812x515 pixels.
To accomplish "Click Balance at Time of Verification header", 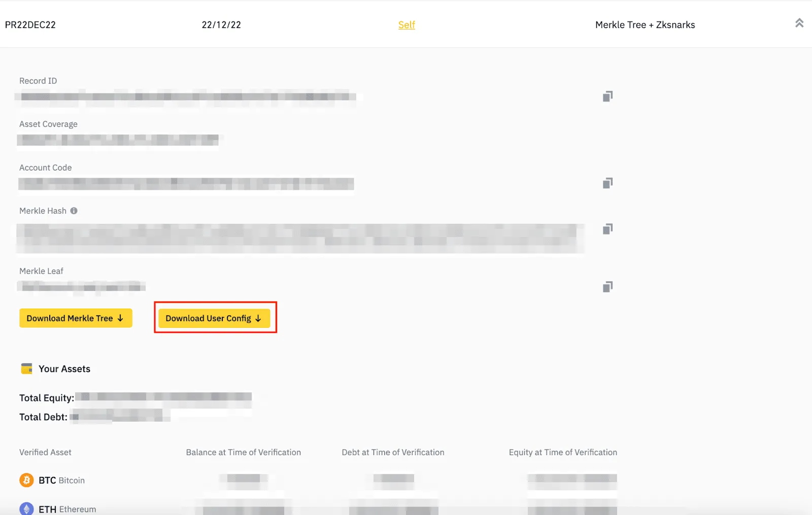I will point(243,452).
